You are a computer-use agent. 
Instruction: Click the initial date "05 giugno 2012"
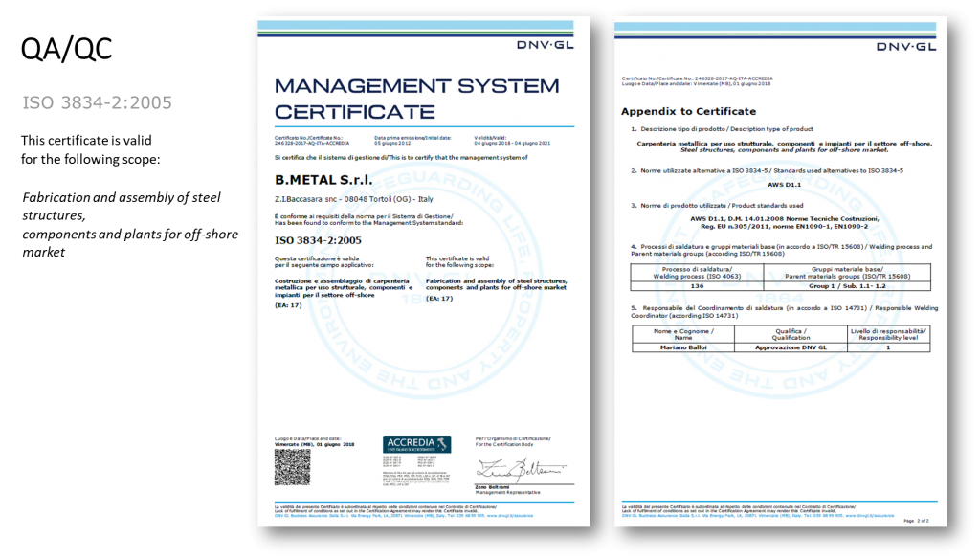(x=391, y=144)
